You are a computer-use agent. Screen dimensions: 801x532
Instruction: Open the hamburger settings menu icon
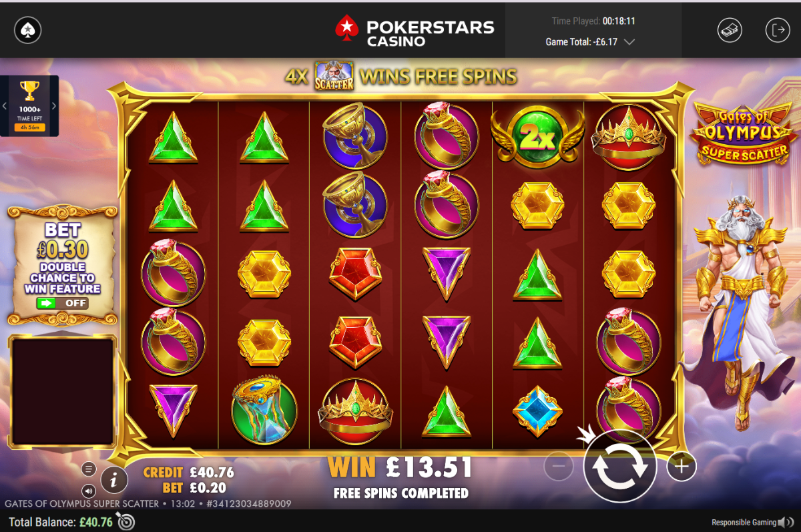tap(89, 469)
